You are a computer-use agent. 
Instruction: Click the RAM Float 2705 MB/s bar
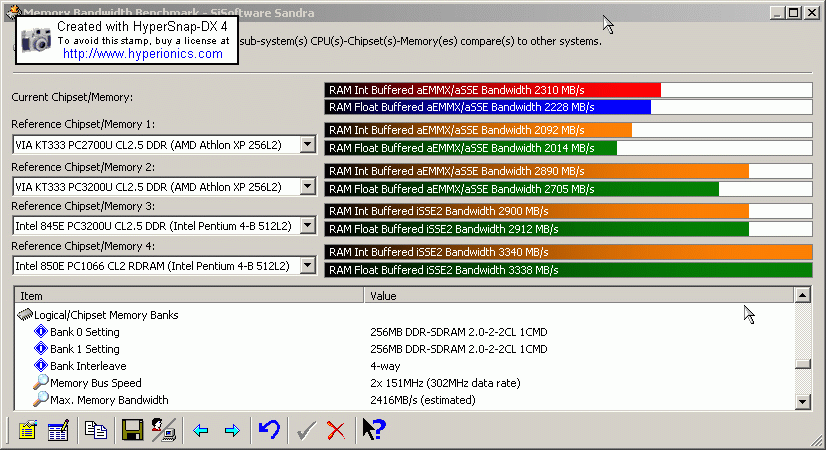tap(522, 189)
